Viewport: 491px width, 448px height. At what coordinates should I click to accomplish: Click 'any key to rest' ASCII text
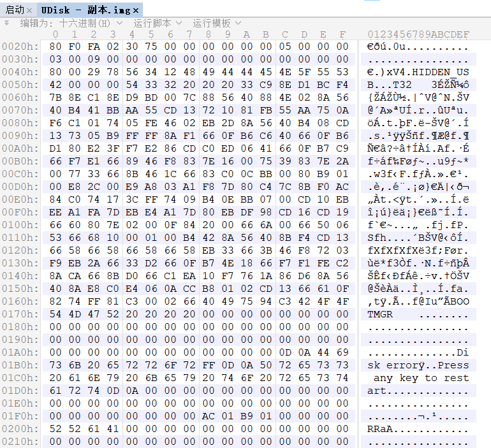(x=421, y=378)
